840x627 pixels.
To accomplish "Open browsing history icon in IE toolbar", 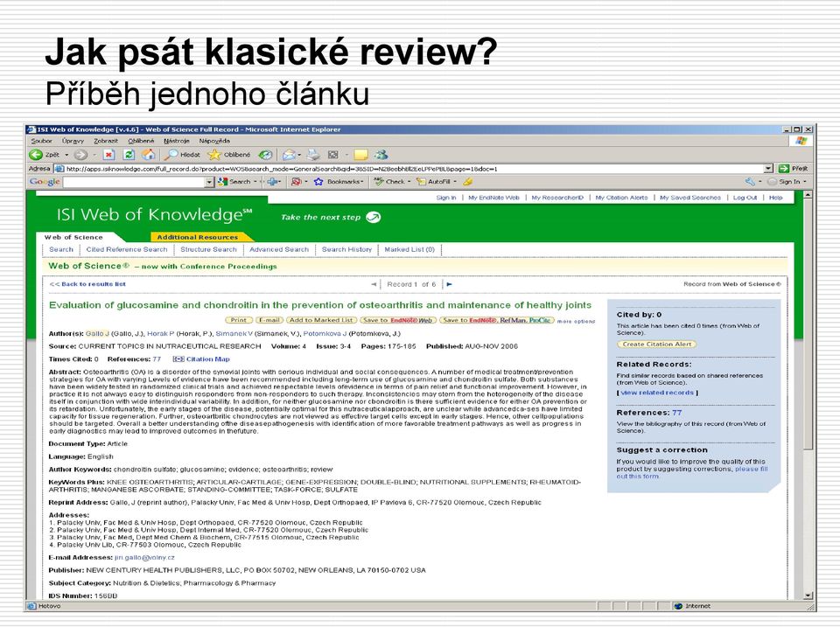I will [x=265, y=155].
